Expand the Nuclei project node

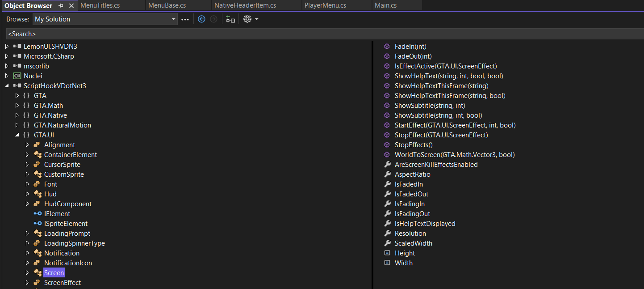click(7, 76)
